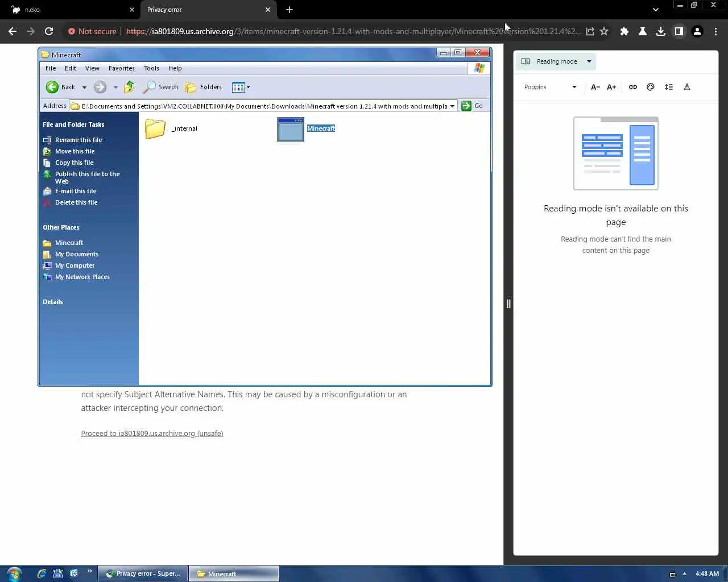Open the color theme palette icon
Image resolution: width=728 pixels, height=582 pixels.
click(x=651, y=87)
